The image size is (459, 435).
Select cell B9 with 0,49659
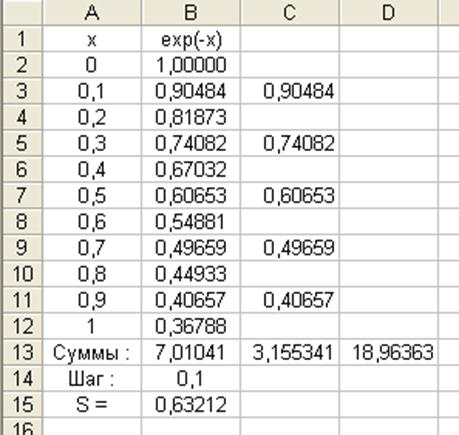(191, 248)
